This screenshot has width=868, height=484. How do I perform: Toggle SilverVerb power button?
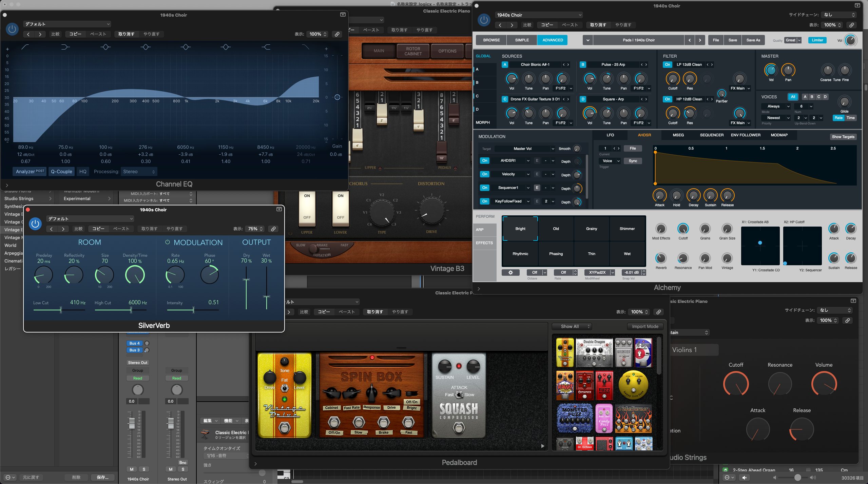[x=35, y=224]
